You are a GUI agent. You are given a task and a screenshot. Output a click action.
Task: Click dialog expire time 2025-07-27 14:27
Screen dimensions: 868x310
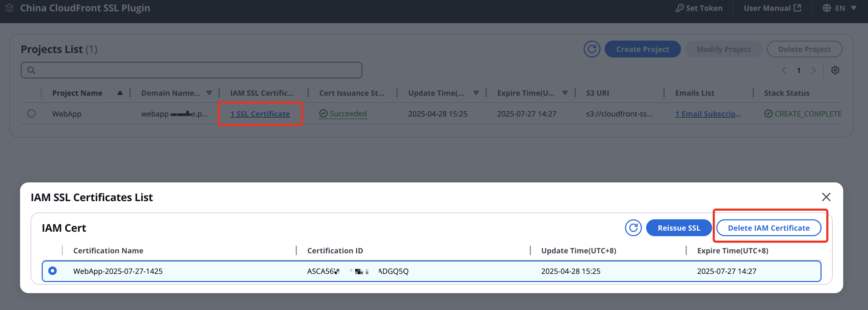[727, 271]
